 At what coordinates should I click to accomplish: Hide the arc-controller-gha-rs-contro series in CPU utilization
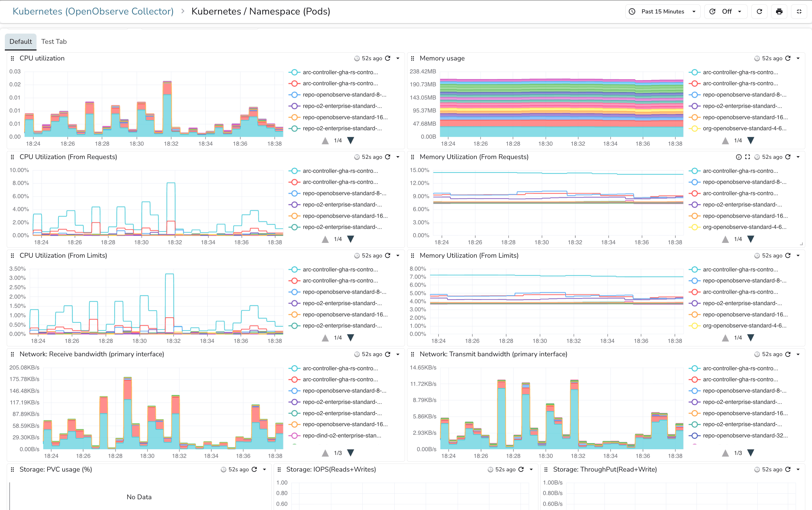click(x=340, y=72)
